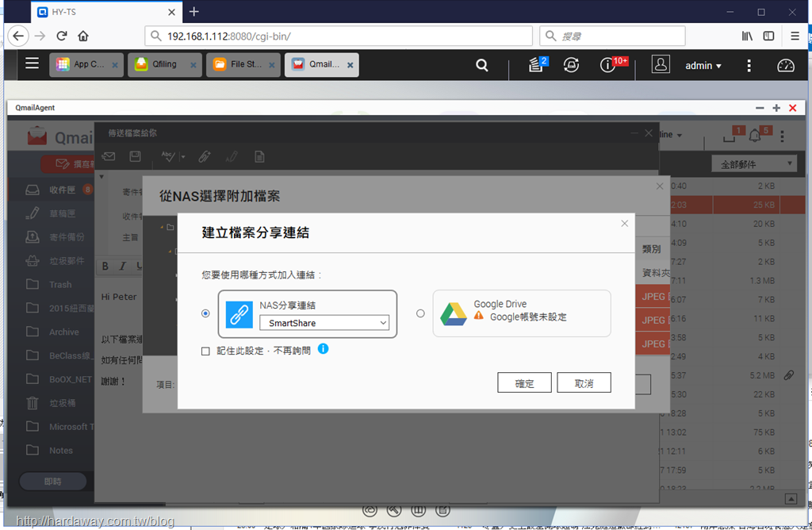
Task: Open the QTS dashboard gauge icon
Action: (x=786, y=65)
